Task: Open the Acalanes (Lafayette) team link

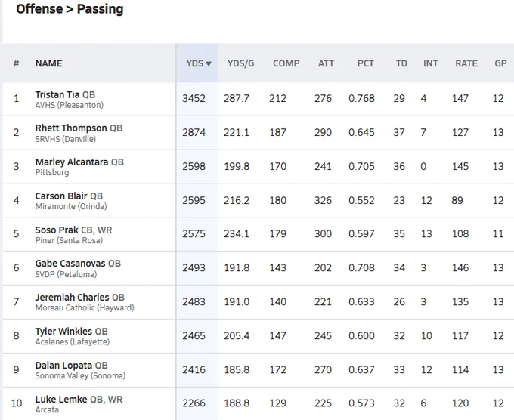Action: (73, 341)
